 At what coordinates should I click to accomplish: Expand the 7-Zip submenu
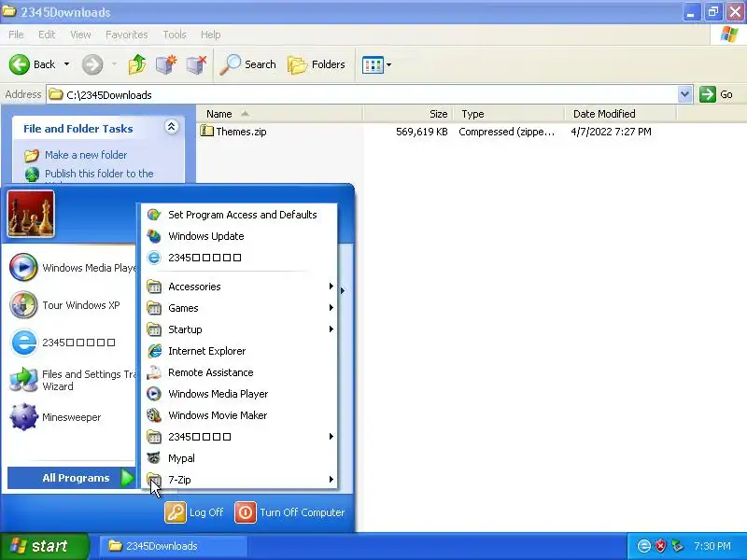[239, 480]
